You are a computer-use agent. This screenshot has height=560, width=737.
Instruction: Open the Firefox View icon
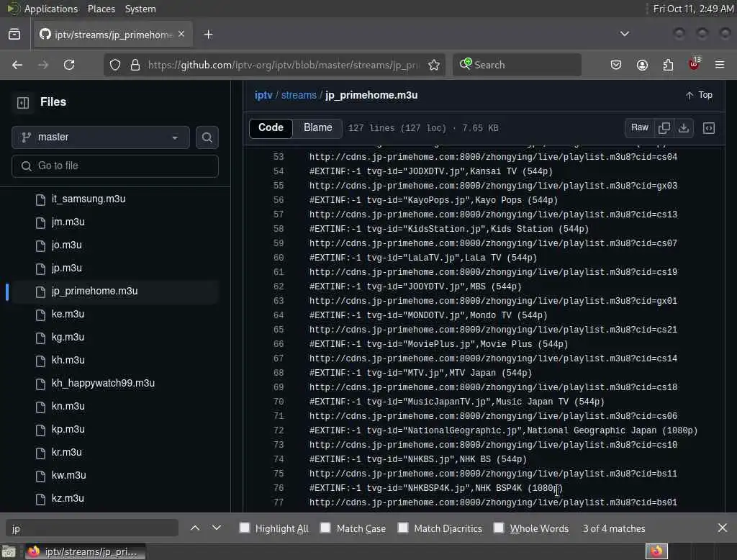coord(14,35)
